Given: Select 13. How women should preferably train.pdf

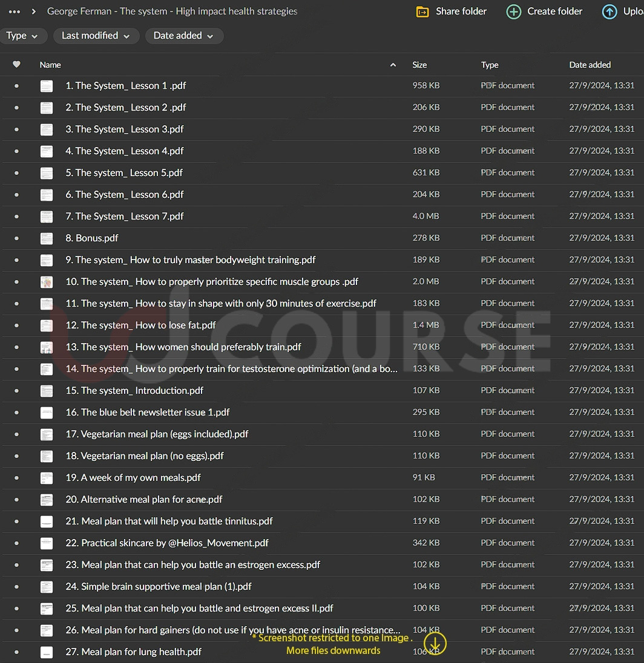Looking at the screenshot, I should pos(183,347).
